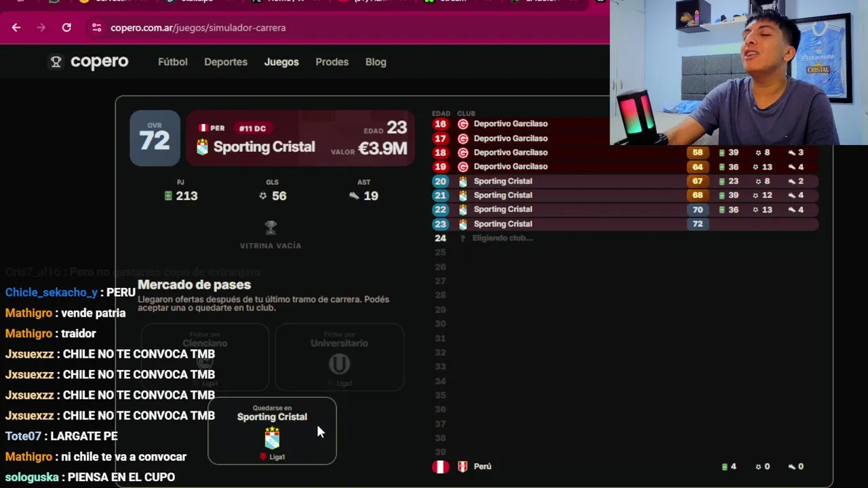Screen dimensions: 868x488
Task: Click the 68 rating in age 21 row
Action: click(x=697, y=196)
